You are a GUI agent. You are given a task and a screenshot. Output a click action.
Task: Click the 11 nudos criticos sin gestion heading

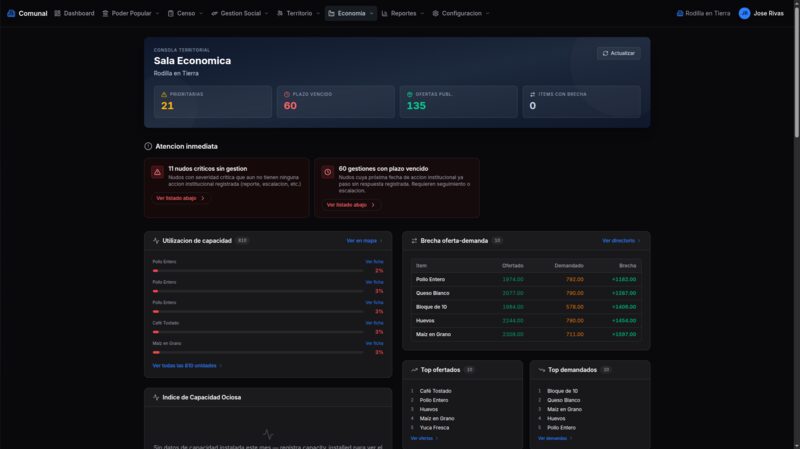tap(208, 169)
